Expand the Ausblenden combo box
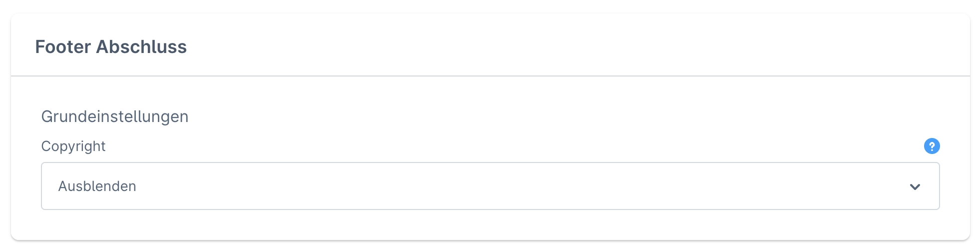980x252 pixels. pos(490,186)
